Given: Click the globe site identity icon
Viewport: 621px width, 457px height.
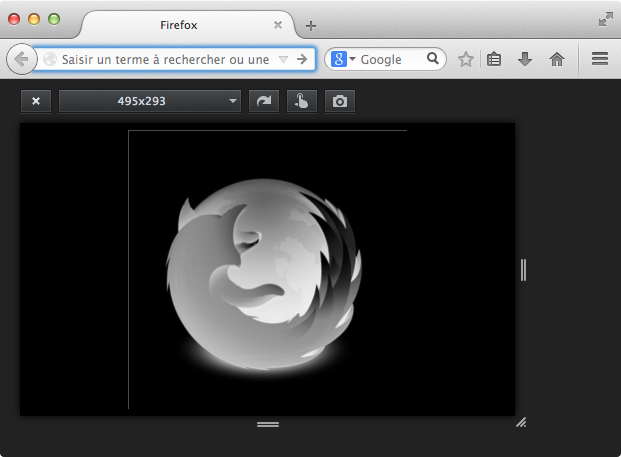Looking at the screenshot, I should 50,59.
